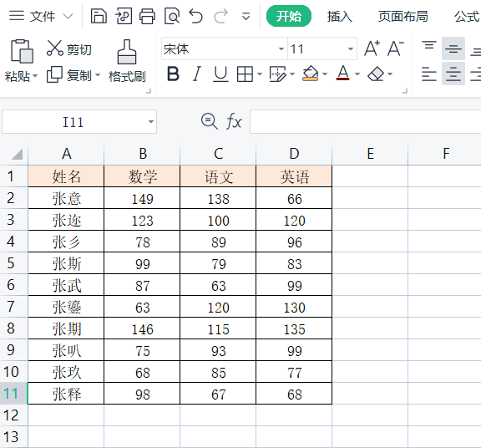
Task: Click cell with value 135
Action: [x=294, y=328]
